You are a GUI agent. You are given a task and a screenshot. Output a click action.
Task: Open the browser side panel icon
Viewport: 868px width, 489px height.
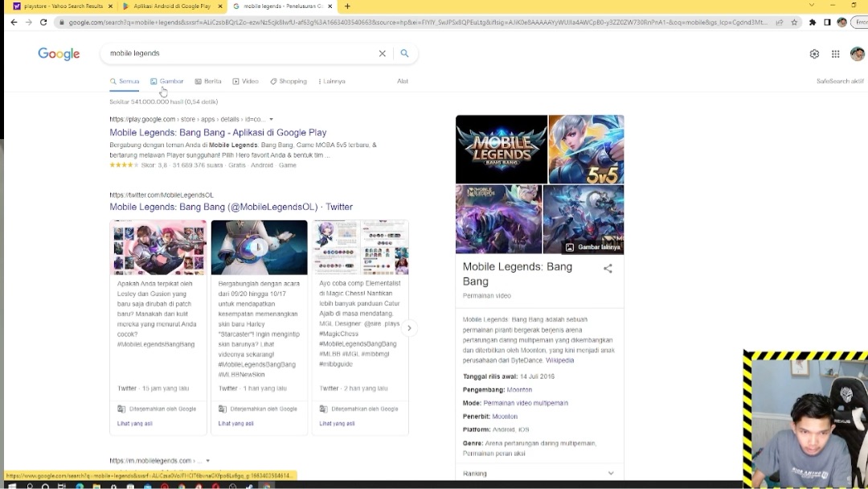(x=827, y=23)
